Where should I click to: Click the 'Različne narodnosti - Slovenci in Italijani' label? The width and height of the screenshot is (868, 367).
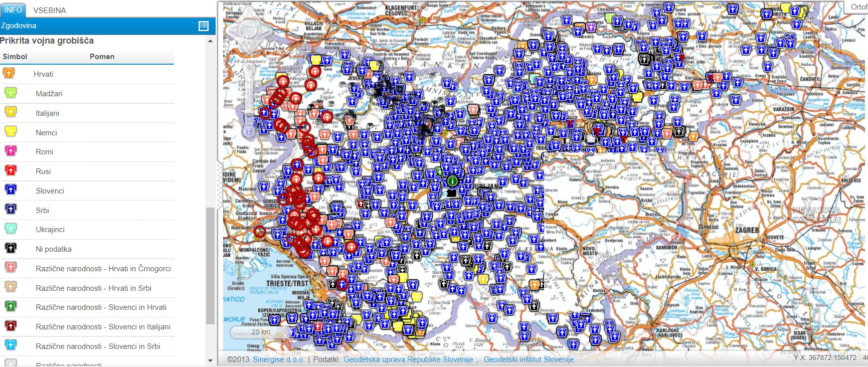103,327
